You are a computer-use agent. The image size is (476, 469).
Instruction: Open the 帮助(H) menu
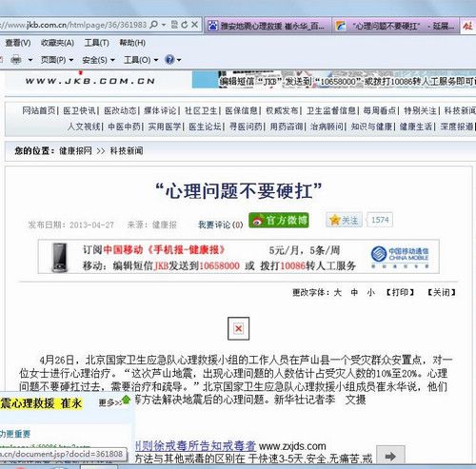[132, 43]
